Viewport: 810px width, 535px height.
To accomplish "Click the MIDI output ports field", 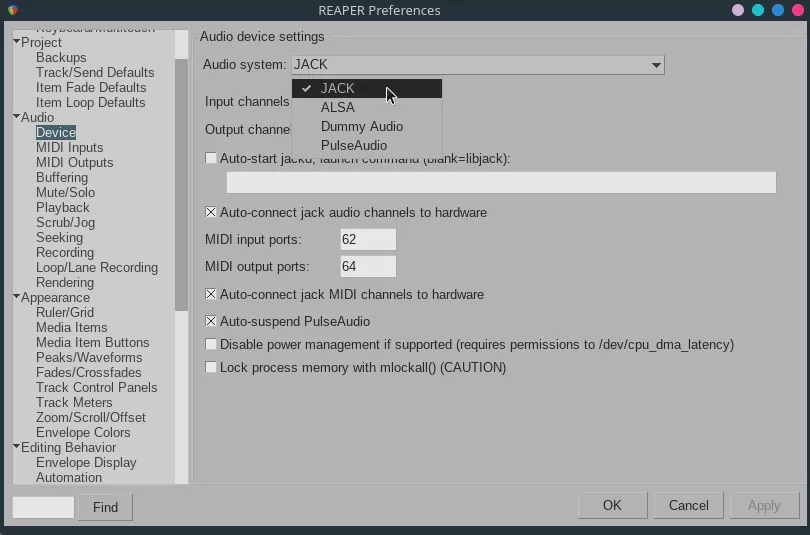I will click(x=368, y=266).
